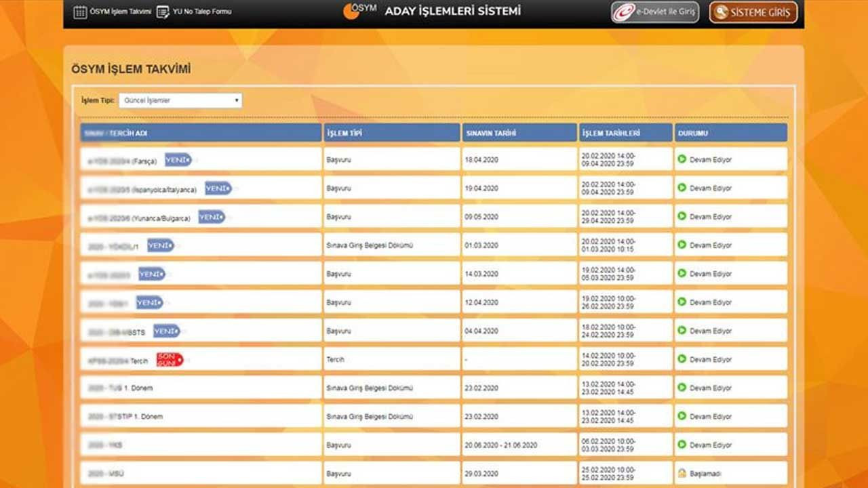Screen dimensions: 868x488
Task: Click green status icon on KPSS Tercih row
Action: [682, 359]
